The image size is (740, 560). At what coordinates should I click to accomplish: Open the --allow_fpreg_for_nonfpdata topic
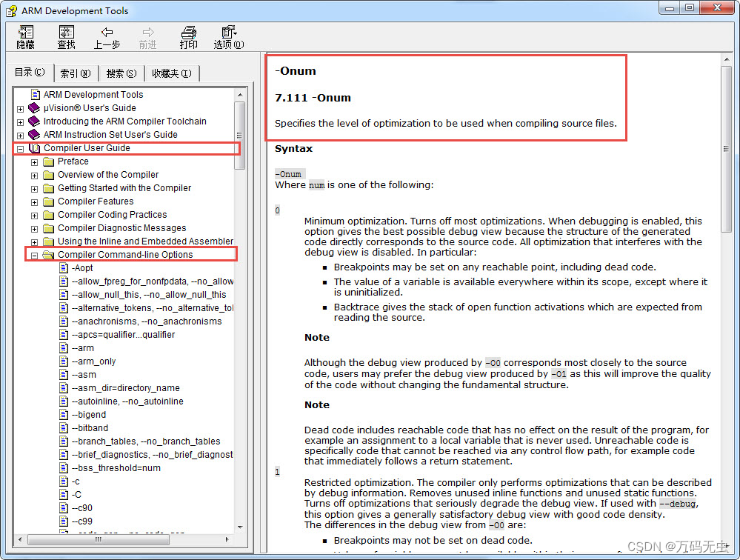153,281
